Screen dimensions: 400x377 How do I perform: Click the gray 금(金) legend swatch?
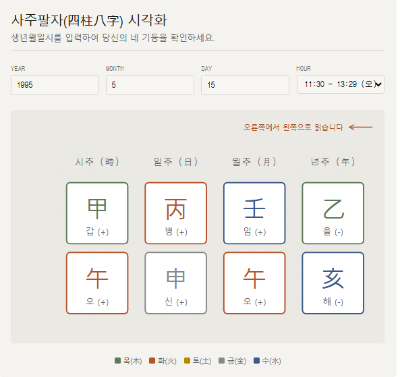[222, 361]
